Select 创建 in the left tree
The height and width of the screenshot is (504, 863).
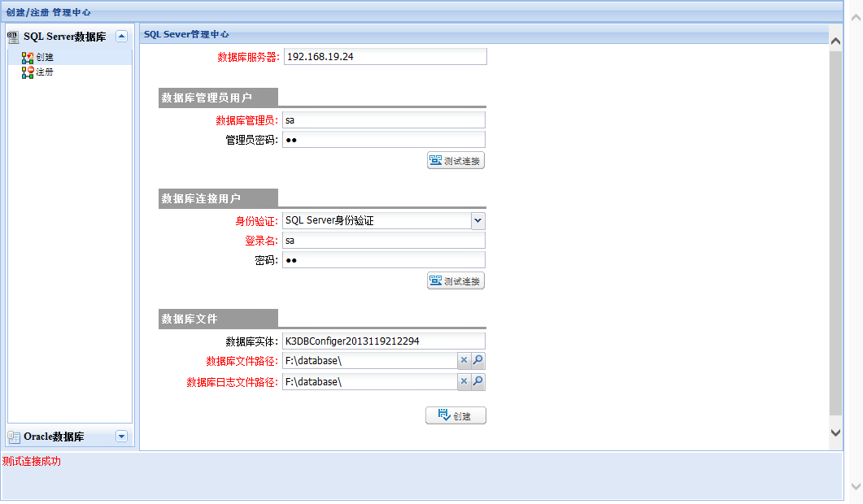(45, 57)
